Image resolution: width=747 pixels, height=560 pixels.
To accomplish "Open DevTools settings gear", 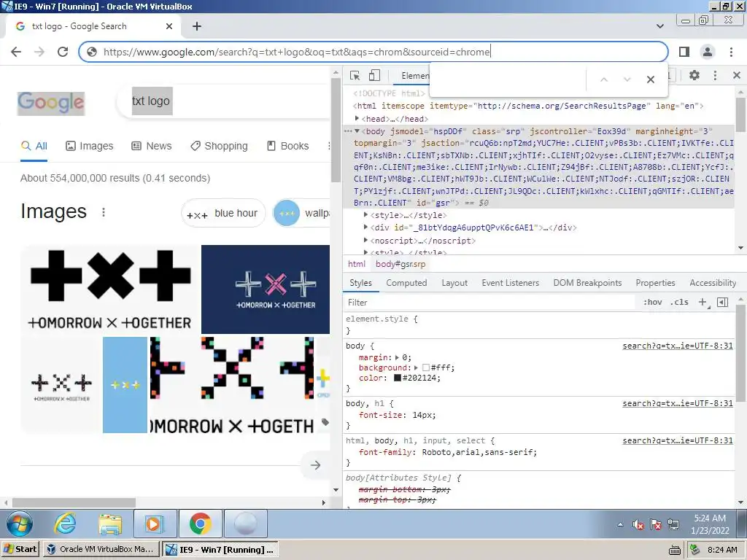I will 694,75.
